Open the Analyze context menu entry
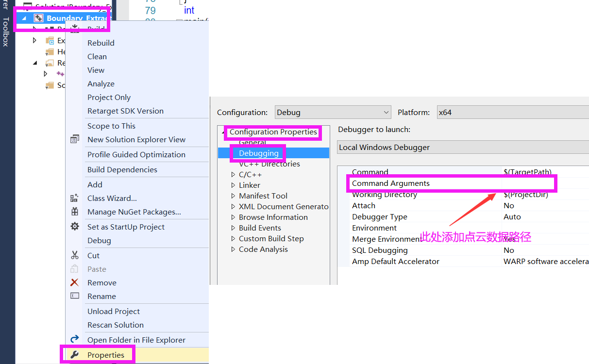The height and width of the screenshot is (364, 589). pyautogui.click(x=101, y=83)
